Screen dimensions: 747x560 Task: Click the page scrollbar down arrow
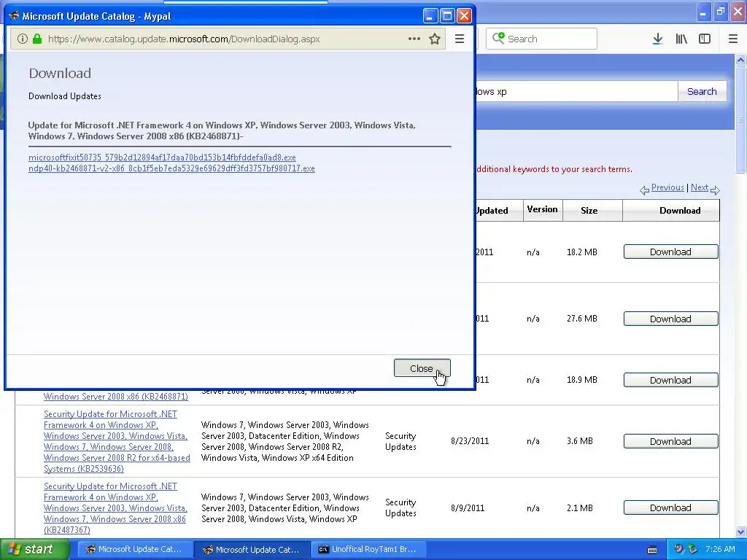[740, 532]
